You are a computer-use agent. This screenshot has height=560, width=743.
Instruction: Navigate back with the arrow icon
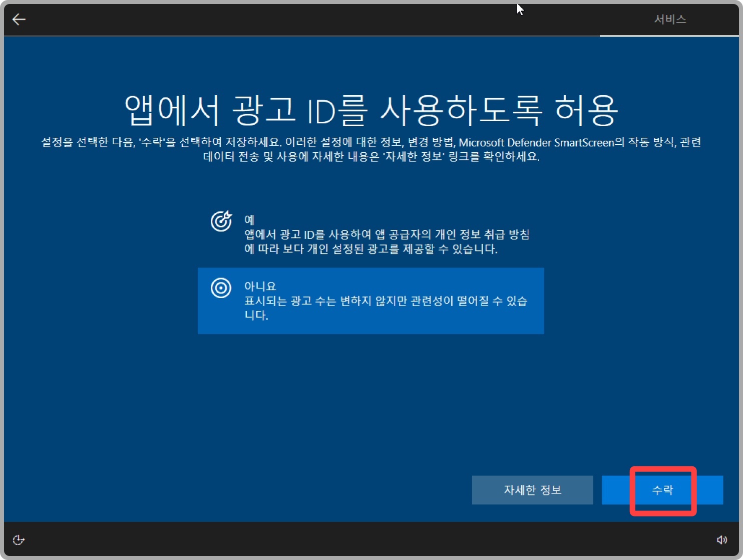pyautogui.click(x=19, y=20)
